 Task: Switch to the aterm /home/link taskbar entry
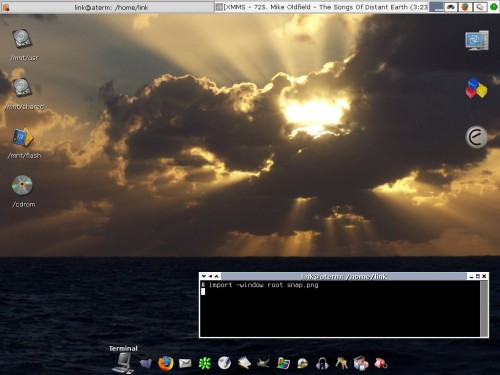(x=111, y=7)
